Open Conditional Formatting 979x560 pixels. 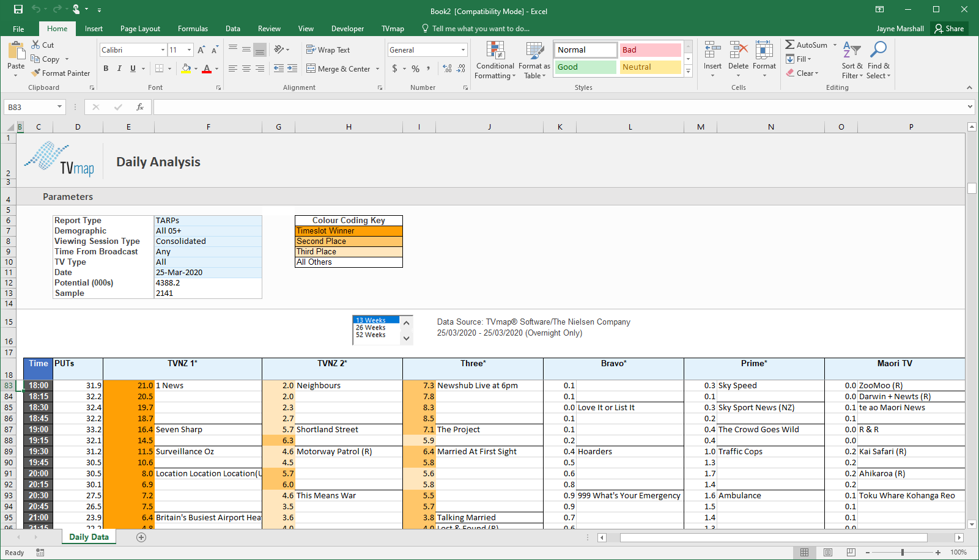(x=495, y=60)
